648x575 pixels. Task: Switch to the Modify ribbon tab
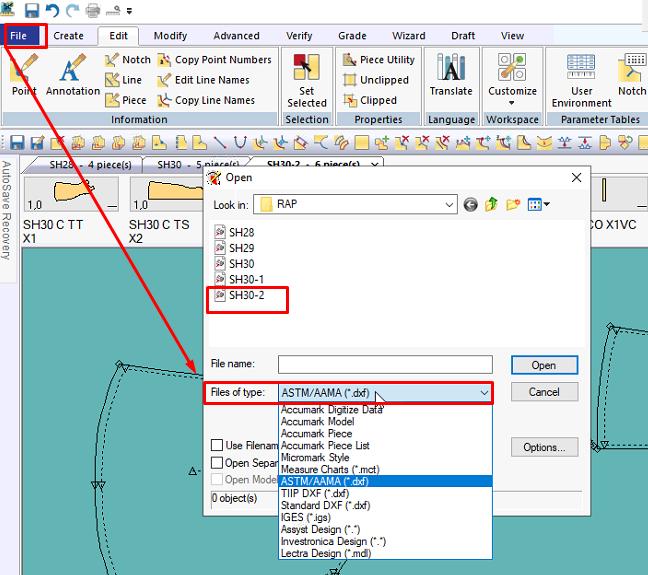tap(170, 36)
